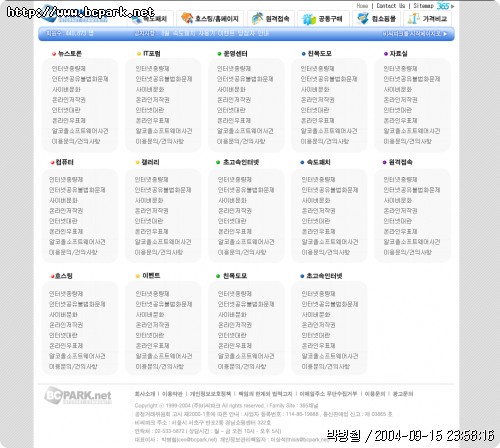Screen dimensions: 500x448
Task: Click 인터넷종량제 under 갤러리
Action: [152, 180]
